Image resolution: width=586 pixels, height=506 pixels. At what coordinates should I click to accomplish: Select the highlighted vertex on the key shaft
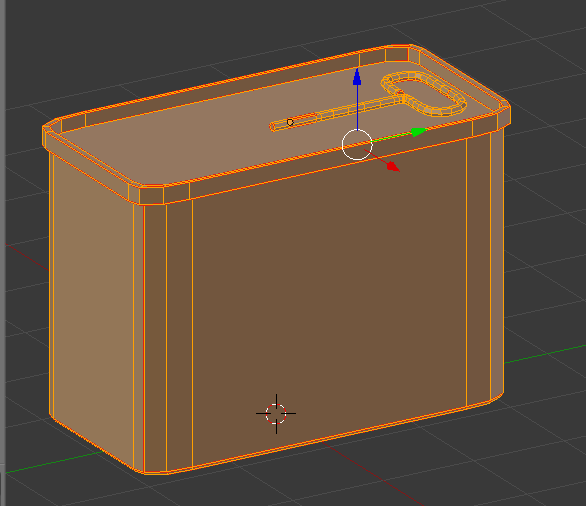290,122
